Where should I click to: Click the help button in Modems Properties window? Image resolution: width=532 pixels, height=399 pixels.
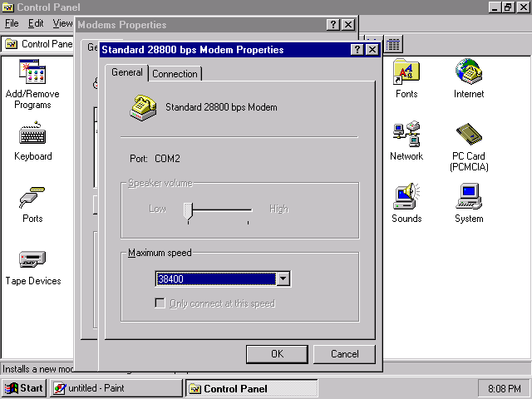333,24
